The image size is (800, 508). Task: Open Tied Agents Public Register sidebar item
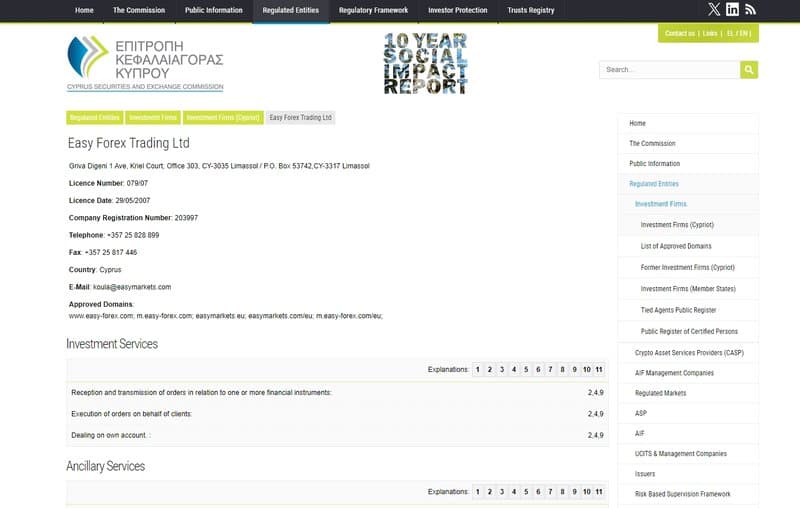tap(678, 310)
